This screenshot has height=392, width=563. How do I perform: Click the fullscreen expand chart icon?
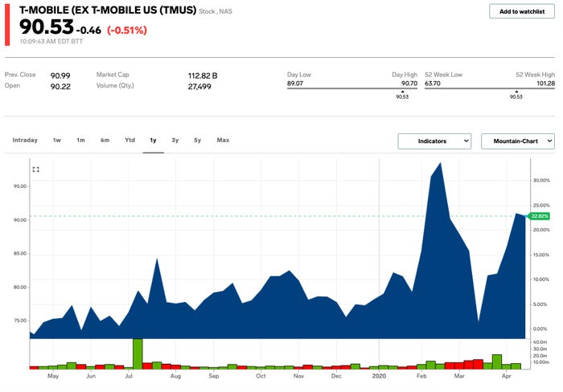pos(35,169)
